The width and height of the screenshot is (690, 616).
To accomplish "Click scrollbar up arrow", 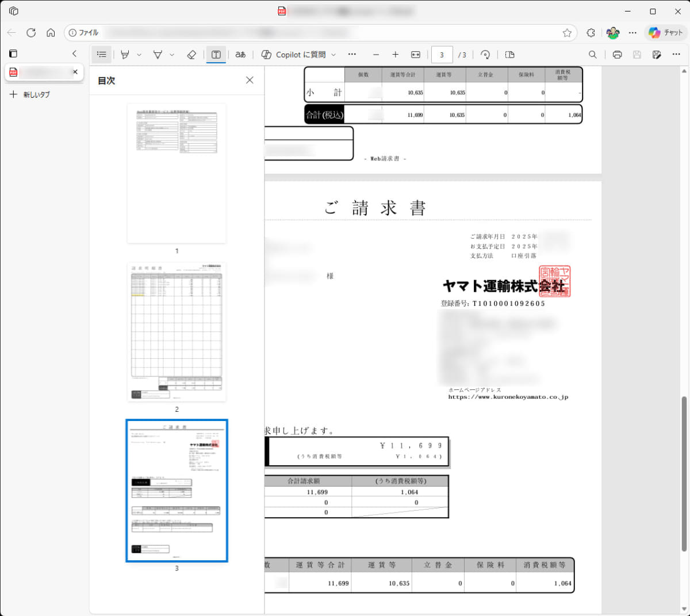I will (x=684, y=71).
